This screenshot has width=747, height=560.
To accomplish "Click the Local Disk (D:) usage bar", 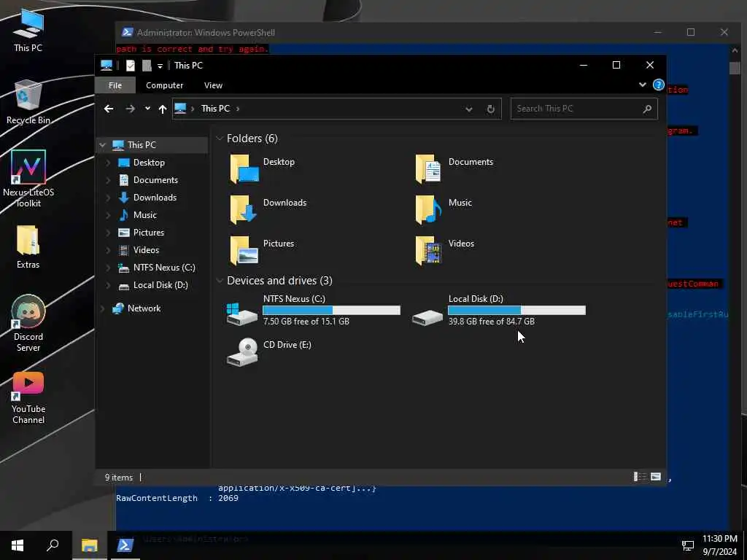I will click(x=517, y=311).
